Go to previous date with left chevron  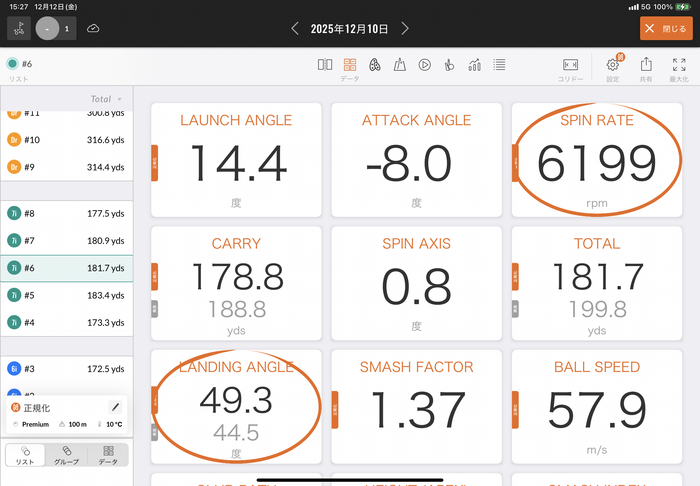(x=295, y=29)
